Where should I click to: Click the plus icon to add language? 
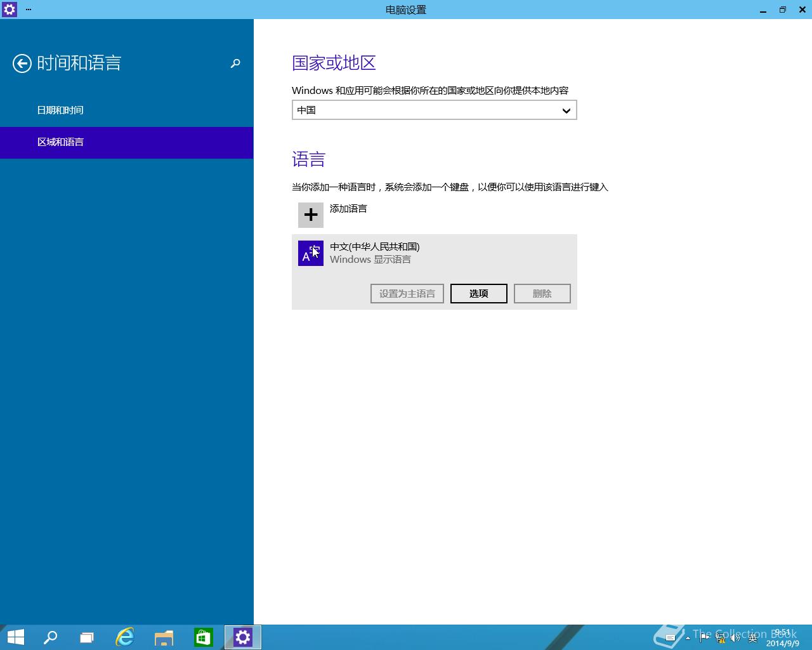coord(311,215)
